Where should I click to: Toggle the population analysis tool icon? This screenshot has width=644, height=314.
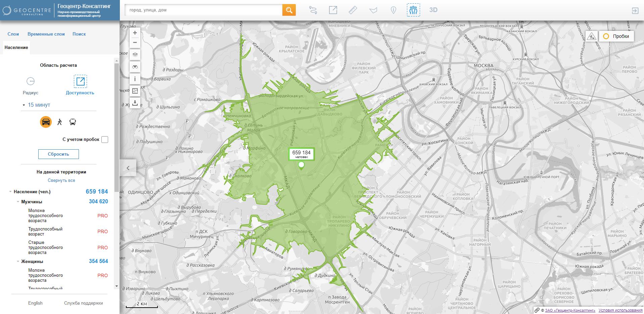(413, 10)
